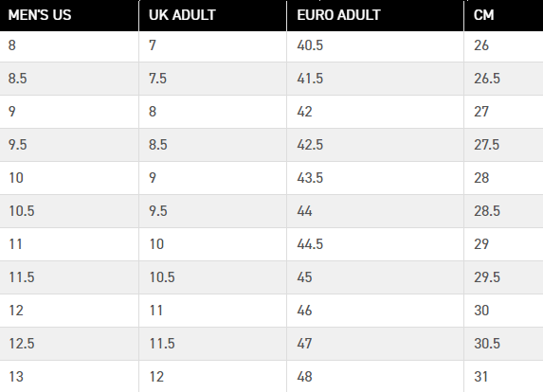
Task: Select the Euro size 46 cell
Action: (x=375, y=311)
